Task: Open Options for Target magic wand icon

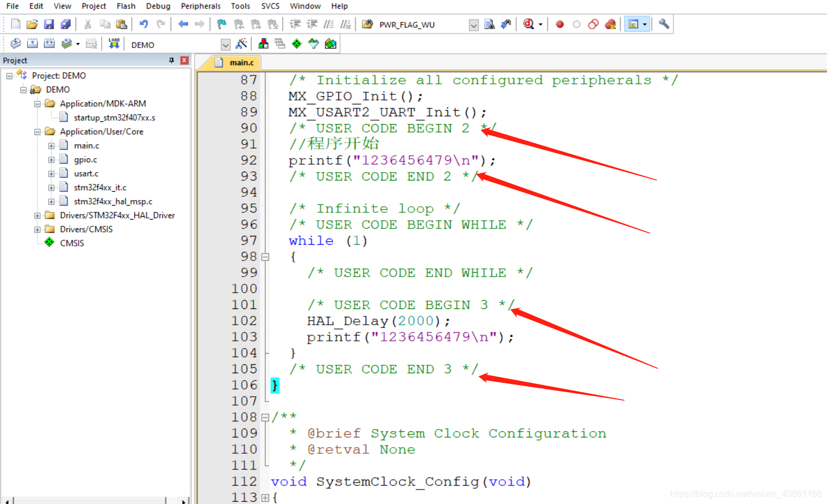Action: click(x=242, y=44)
